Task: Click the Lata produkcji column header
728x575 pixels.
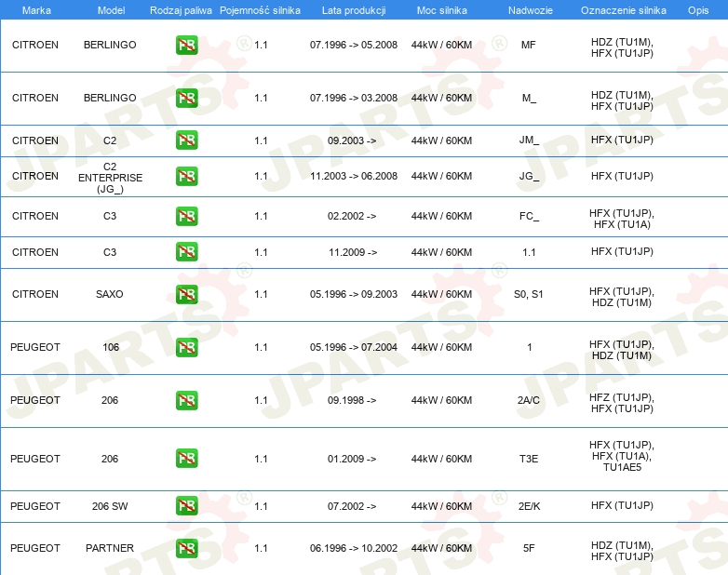Action: coord(354,10)
